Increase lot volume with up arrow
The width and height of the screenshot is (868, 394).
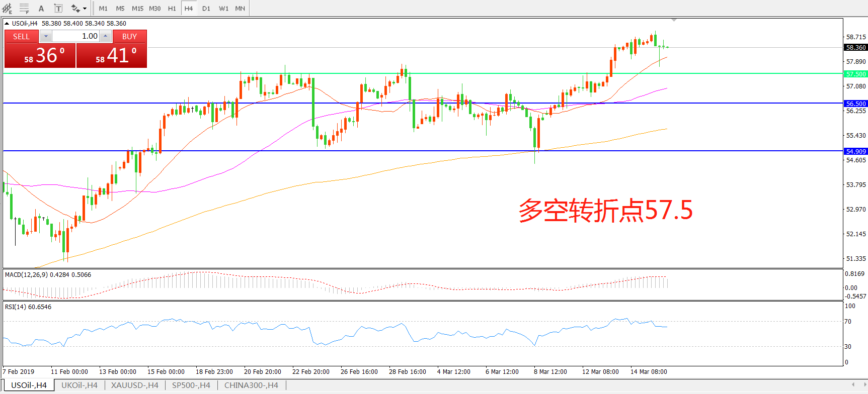point(105,36)
